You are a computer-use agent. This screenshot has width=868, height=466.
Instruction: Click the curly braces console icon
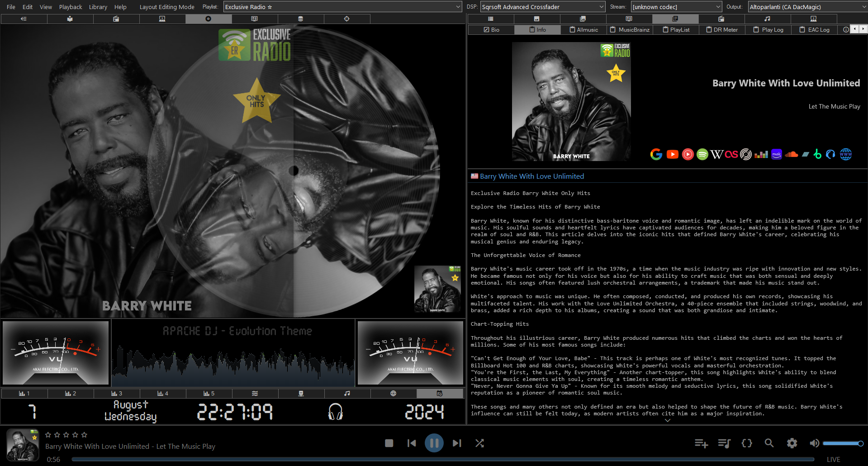(x=747, y=443)
